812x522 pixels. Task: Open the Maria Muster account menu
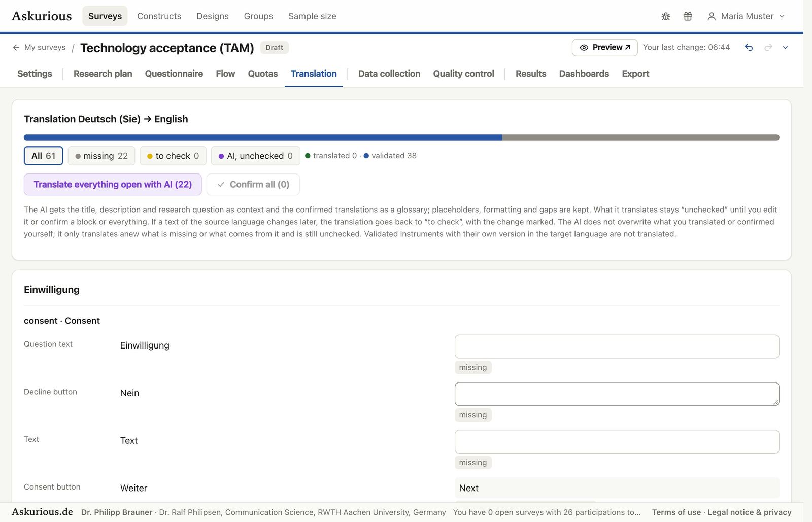pyautogui.click(x=746, y=16)
